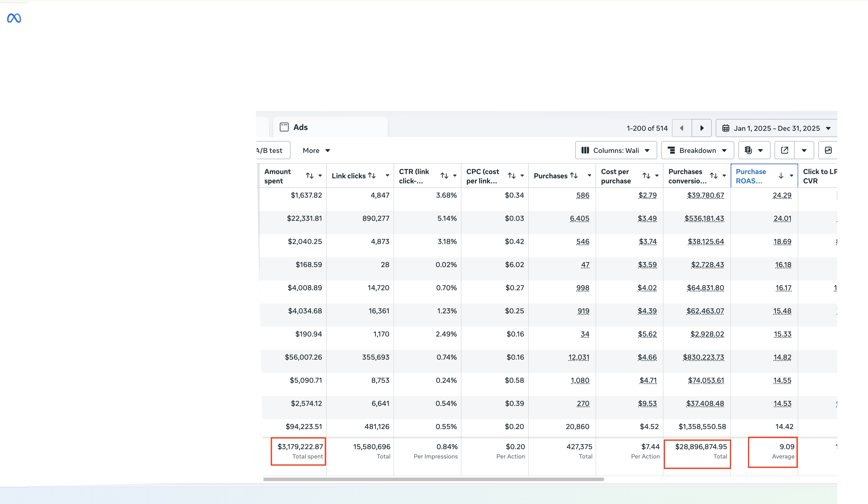Open the 24.29 Purchase ROAS value link
Screen dimensions: 868x504
pyautogui.click(x=782, y=195)
